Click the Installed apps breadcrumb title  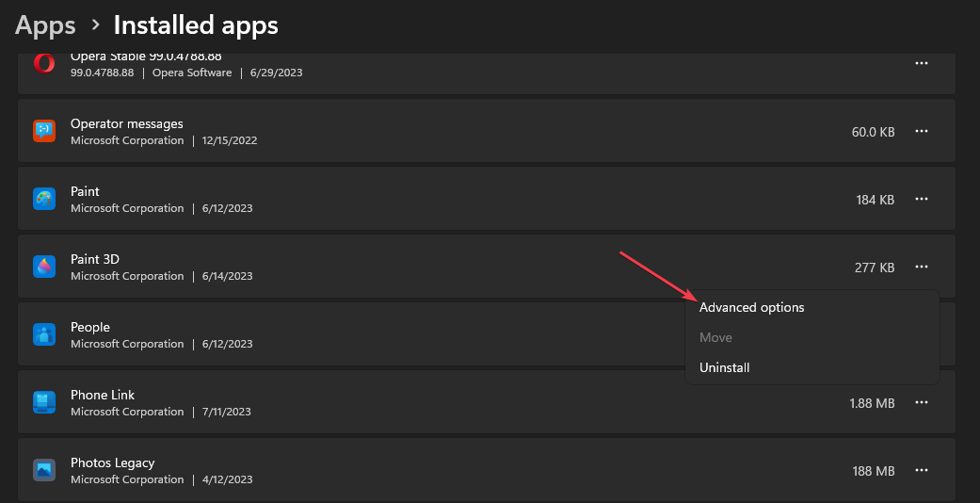coord(196,25)
